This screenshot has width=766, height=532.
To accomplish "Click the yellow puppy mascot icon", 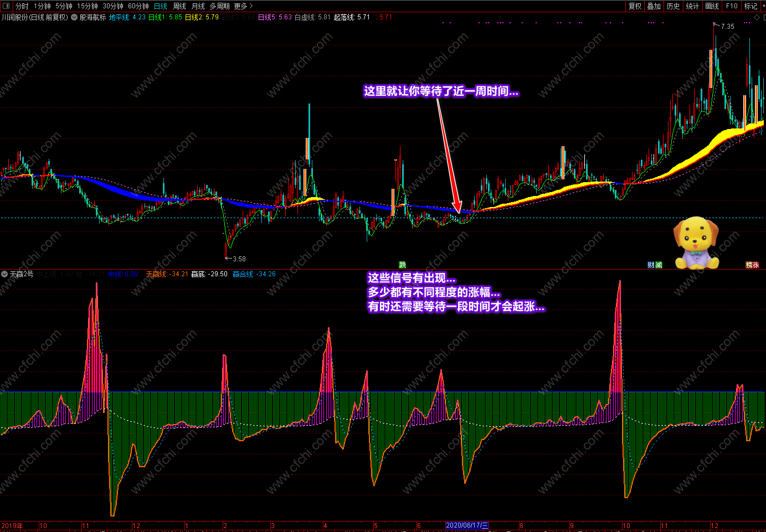I will click(696, 242).
